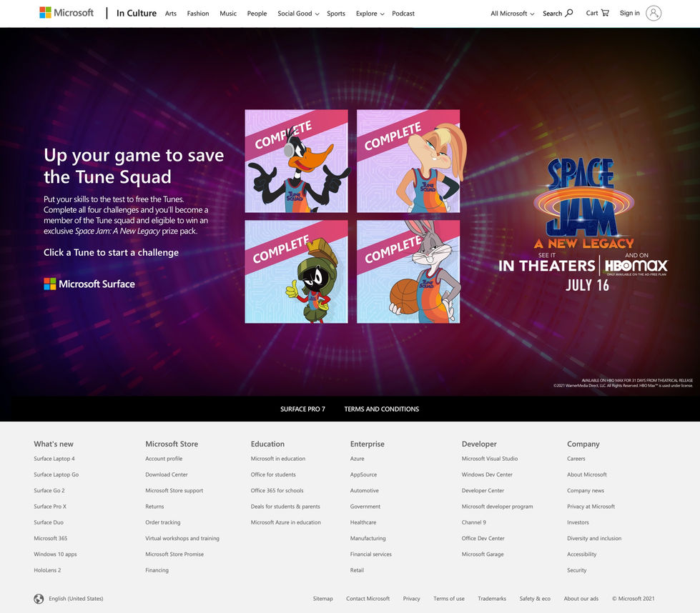Viewport: 700px width, 613px height.
Task: Open the In Culture home link
Action: click(137, 14)
